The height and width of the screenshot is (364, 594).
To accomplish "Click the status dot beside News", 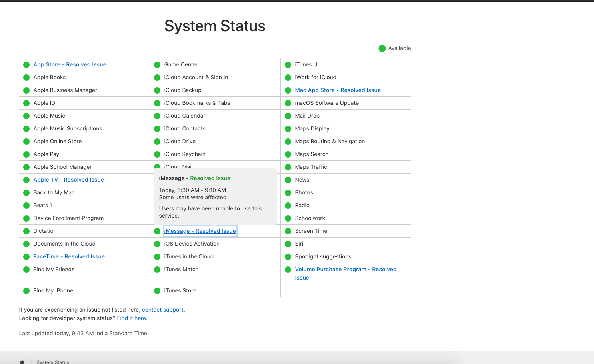I will [x=288, y=180].
